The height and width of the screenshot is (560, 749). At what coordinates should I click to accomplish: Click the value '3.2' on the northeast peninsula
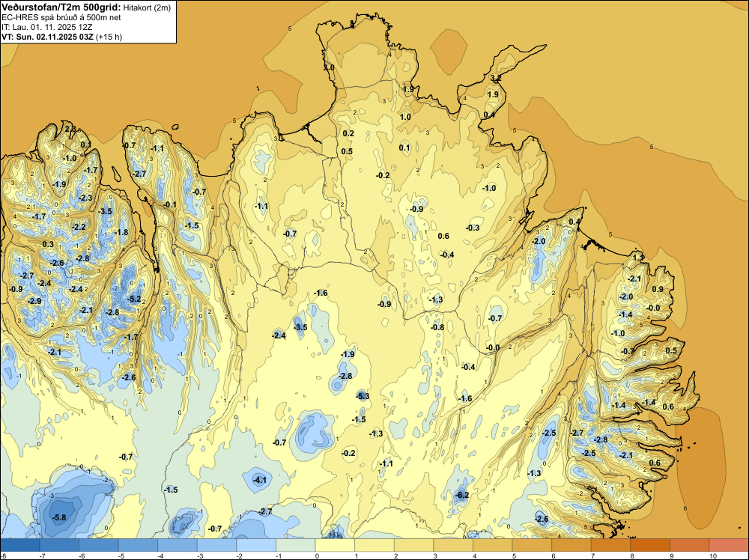point(496,78)
